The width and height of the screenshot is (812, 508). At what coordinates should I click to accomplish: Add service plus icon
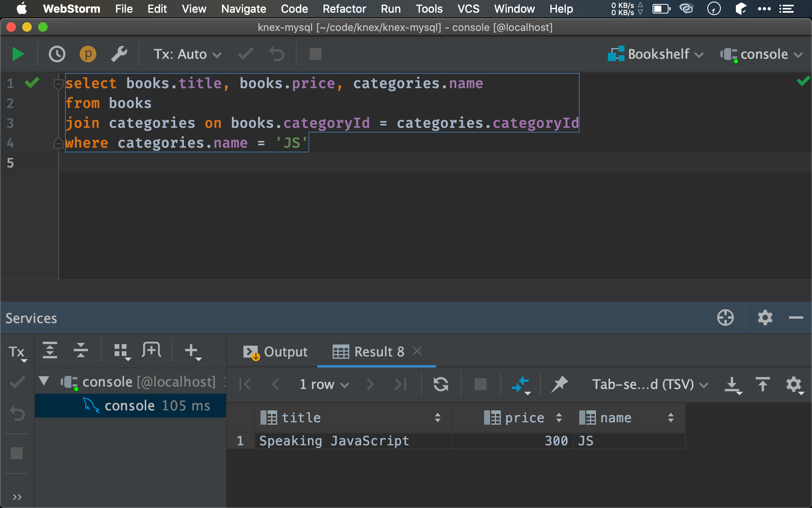pos(193,352)
